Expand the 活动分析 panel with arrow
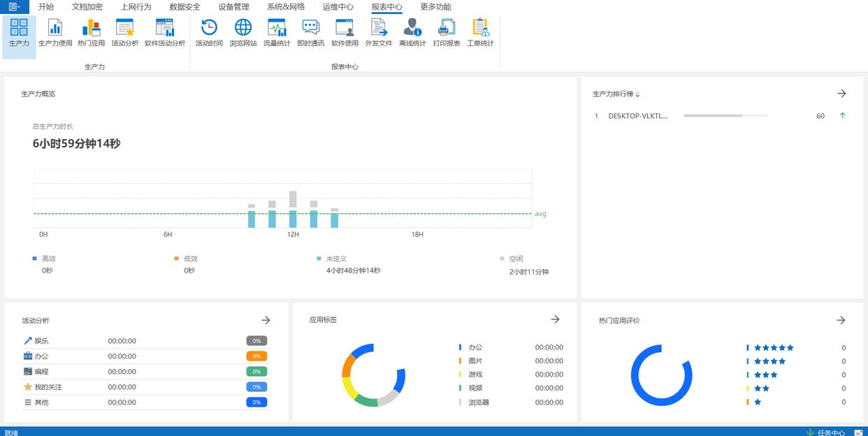 click(266, 320)
